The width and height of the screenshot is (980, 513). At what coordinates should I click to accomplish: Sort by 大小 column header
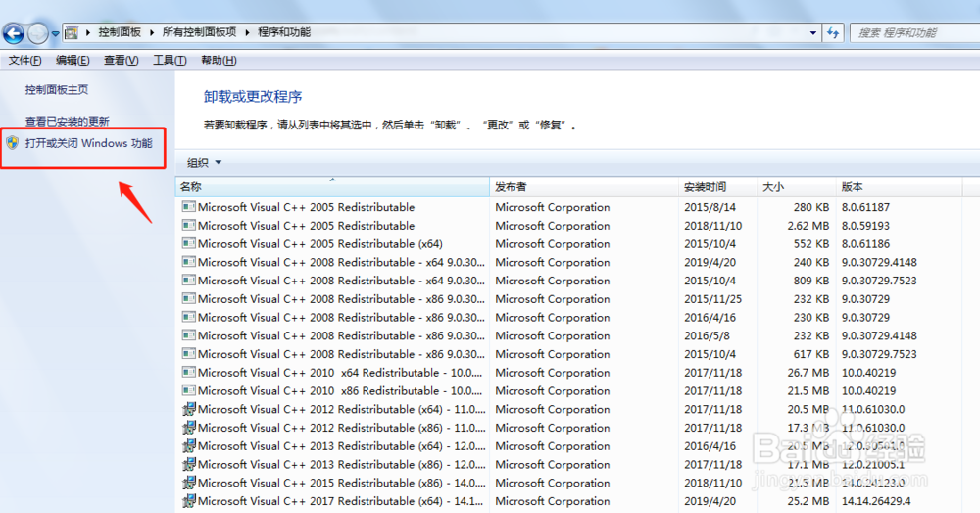click(x=796, y=187)
